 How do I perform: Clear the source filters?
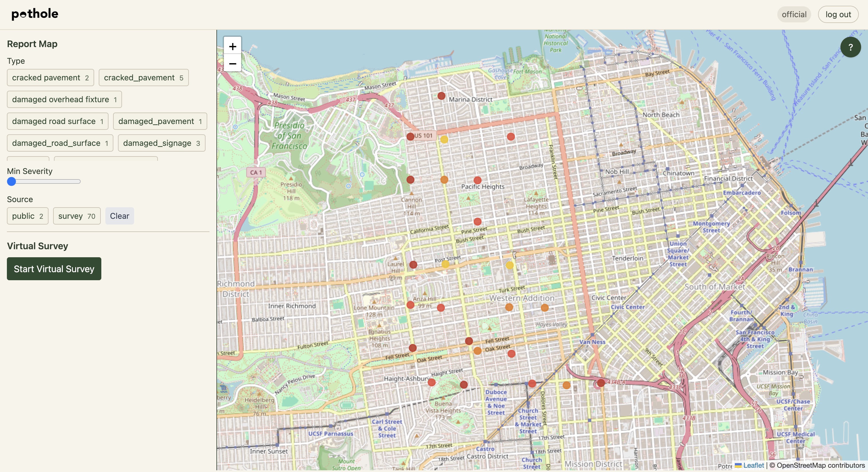(119, 216)
